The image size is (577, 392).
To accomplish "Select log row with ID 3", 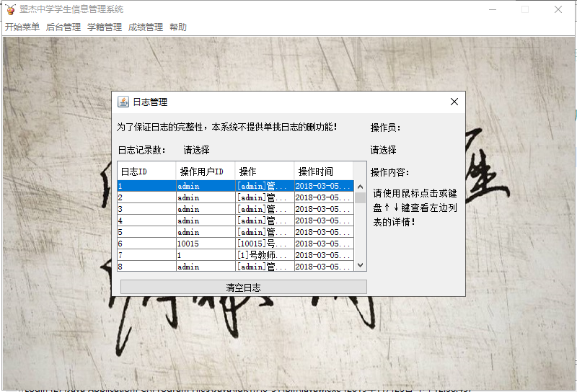I will (x=236, y=209).
